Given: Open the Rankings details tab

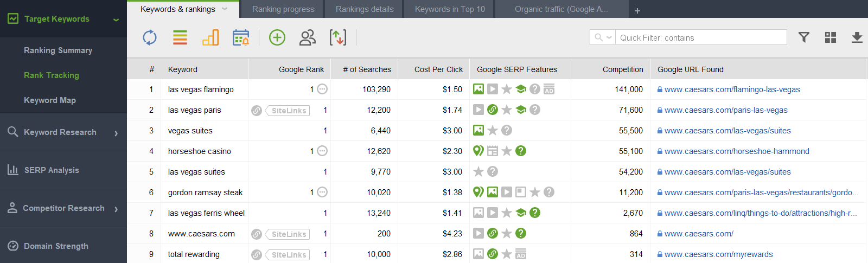Looking at the screenshot, I should (x=365, y=9).
